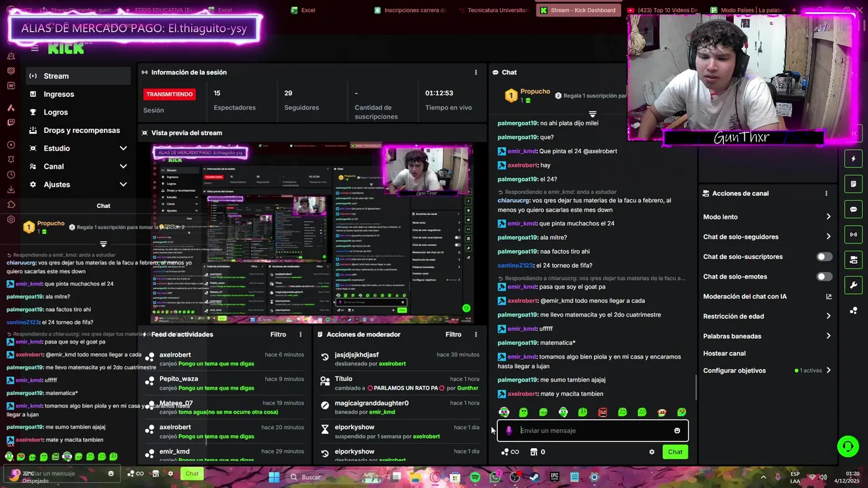This screenshot has height=488, width=868.
Task: Click the stream preview thumbnail
Action: 312,233
